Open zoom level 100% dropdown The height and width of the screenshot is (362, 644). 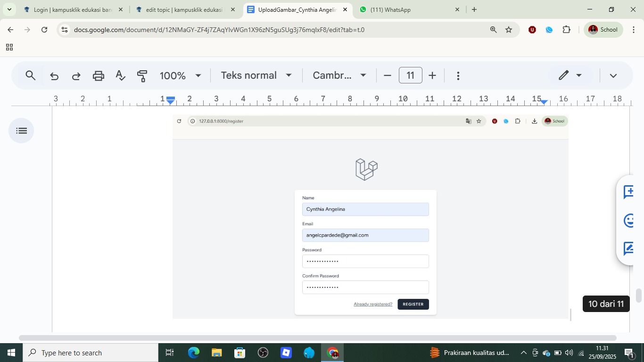coord(180,75)
